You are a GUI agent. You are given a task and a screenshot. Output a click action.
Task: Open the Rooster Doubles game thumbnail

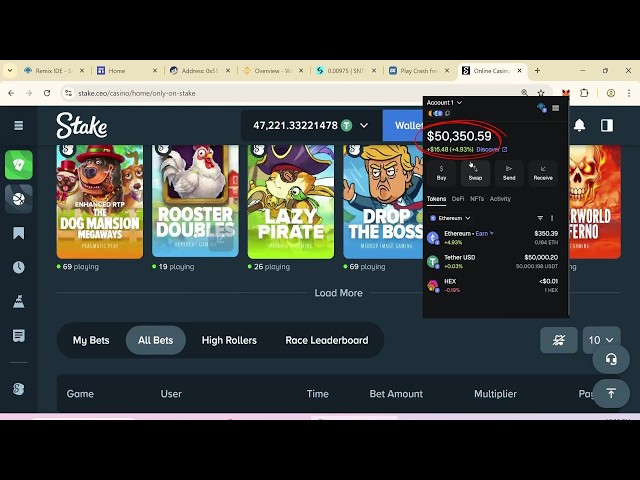(x=195, y=202)
